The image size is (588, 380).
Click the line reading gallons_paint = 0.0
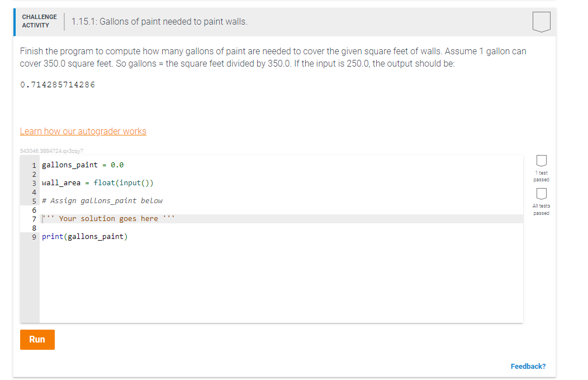[x=82, y=165]
